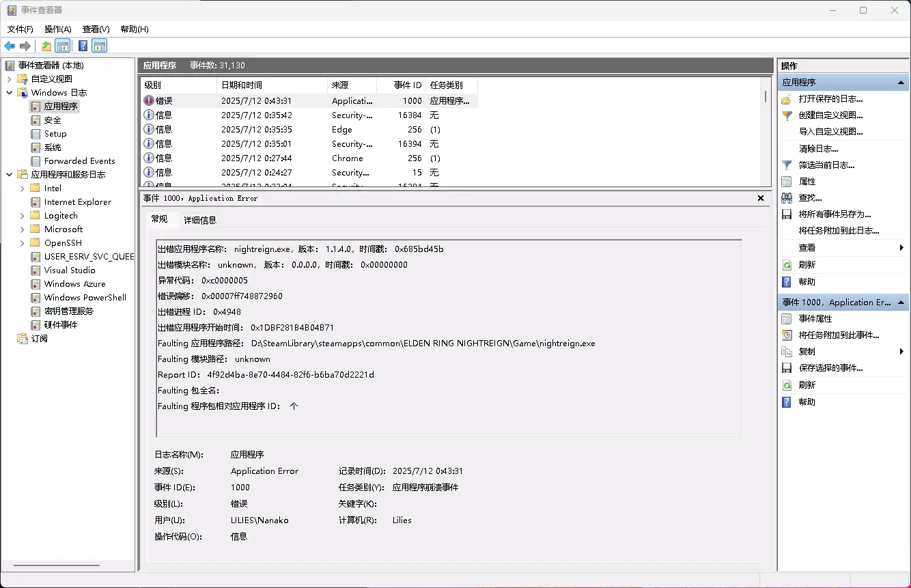Go back using the toolbar back arrow
Image resolution: width=911 pixels, height=588 pixels.
click(x=10, y=46)
